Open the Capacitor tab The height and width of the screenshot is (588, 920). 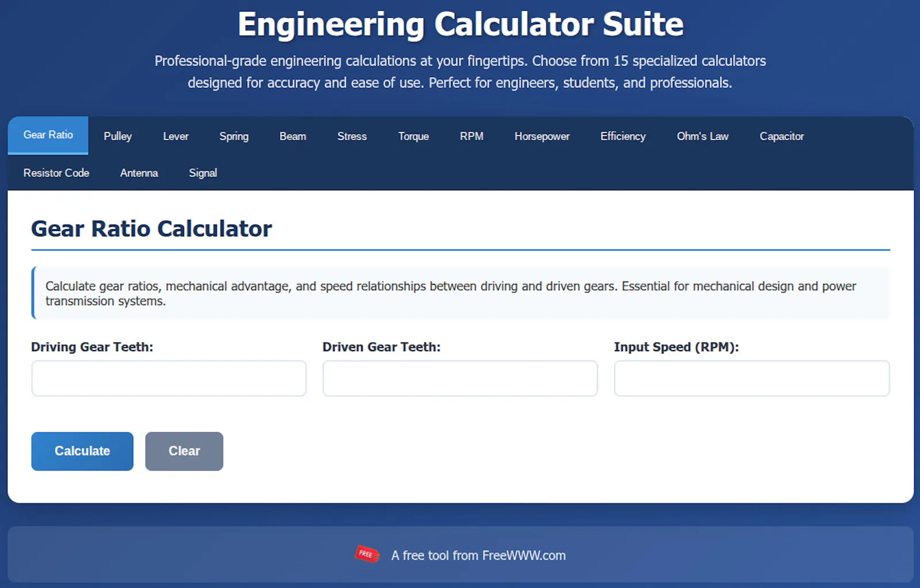(781, 136)
